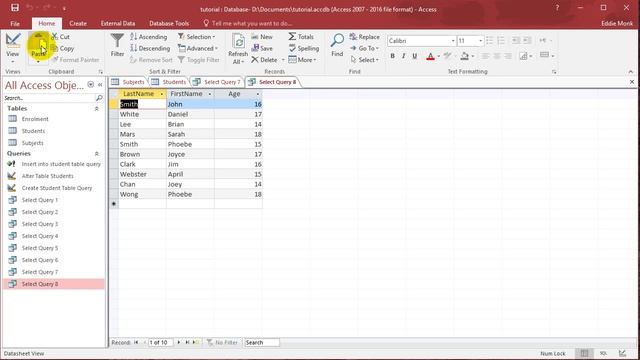Sort records Descending
The height and width of the screenshot is (360, 640).
[150, 48]
